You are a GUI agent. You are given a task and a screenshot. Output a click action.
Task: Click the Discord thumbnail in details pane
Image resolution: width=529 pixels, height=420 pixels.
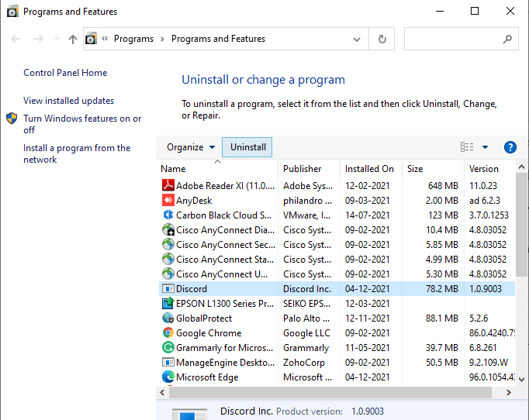coord(189,415)
